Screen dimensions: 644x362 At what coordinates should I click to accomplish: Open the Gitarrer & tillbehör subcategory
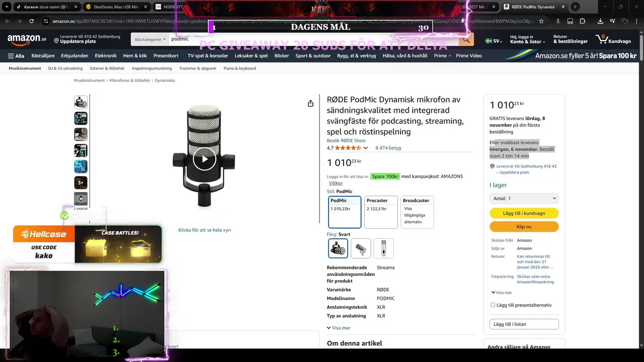click(x=107, y=68)
